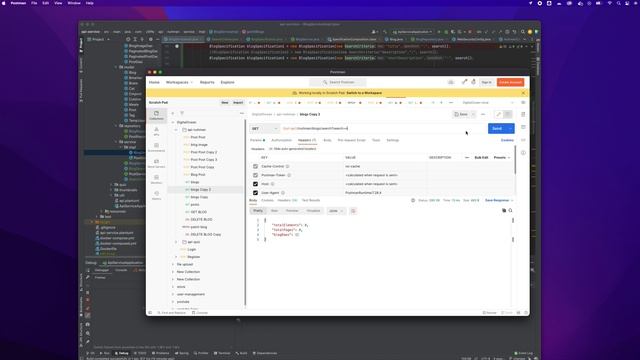This screenshot has width=640, height=360.
Task: Click the Cookies link
Action: pos(507,140)
